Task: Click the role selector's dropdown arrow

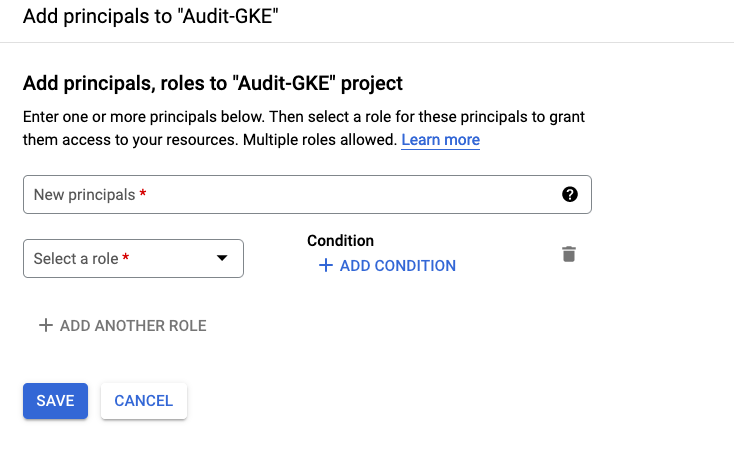Action: (222, 259)
